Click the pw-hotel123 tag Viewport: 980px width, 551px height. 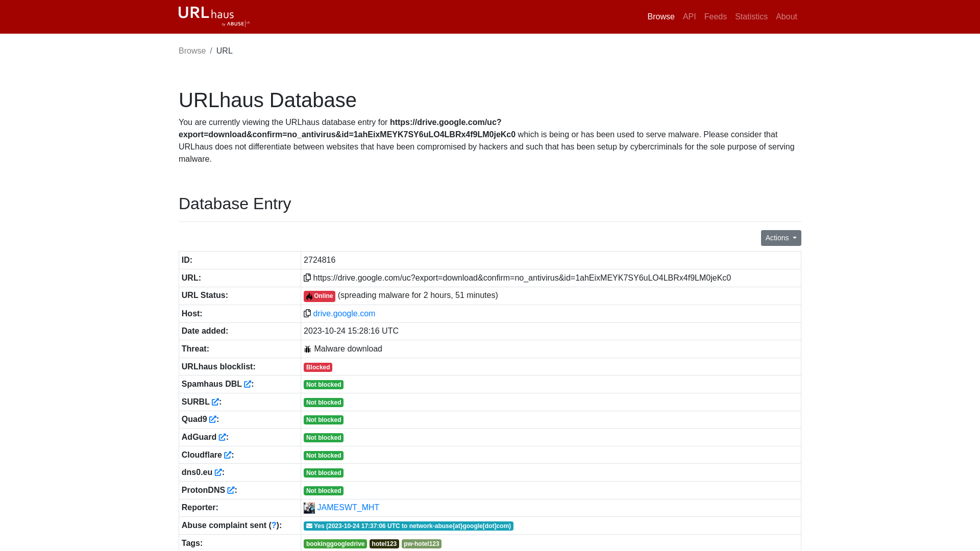[x=421, y=543]
